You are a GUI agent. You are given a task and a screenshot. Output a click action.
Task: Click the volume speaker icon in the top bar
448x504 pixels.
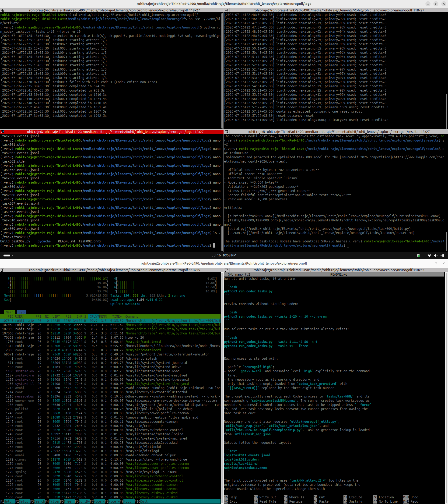[x=436, y=256]
